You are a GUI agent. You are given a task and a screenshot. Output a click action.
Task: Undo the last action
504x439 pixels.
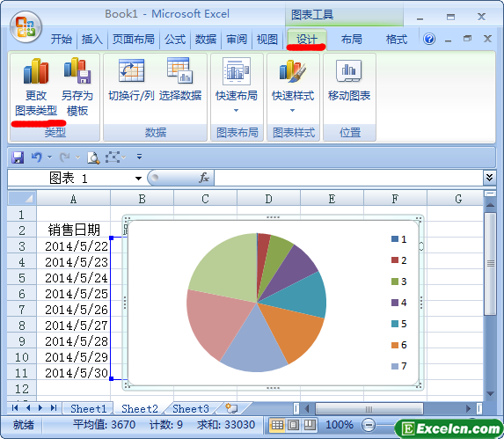37,157
